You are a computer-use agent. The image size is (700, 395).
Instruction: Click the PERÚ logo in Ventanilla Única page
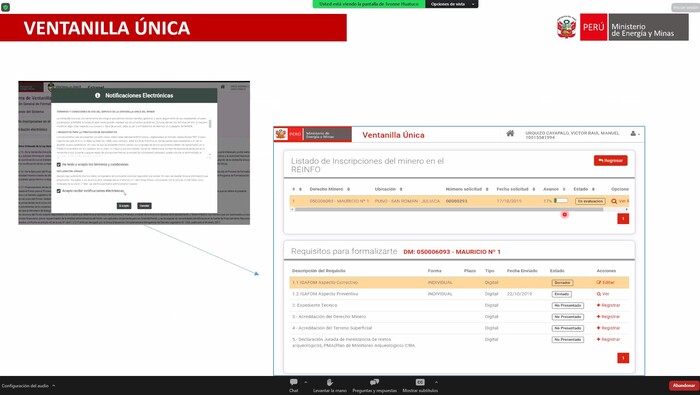coord(295,134)
